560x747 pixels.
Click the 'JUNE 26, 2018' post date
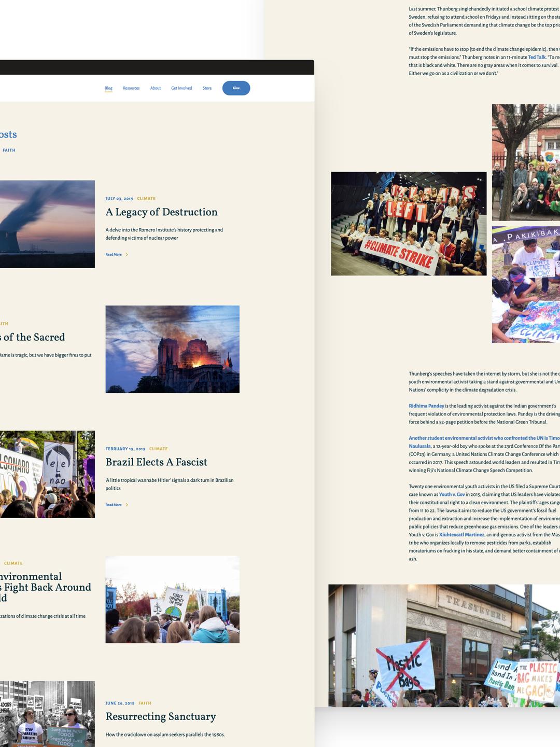pyautogui.click(x=120, y=703)
